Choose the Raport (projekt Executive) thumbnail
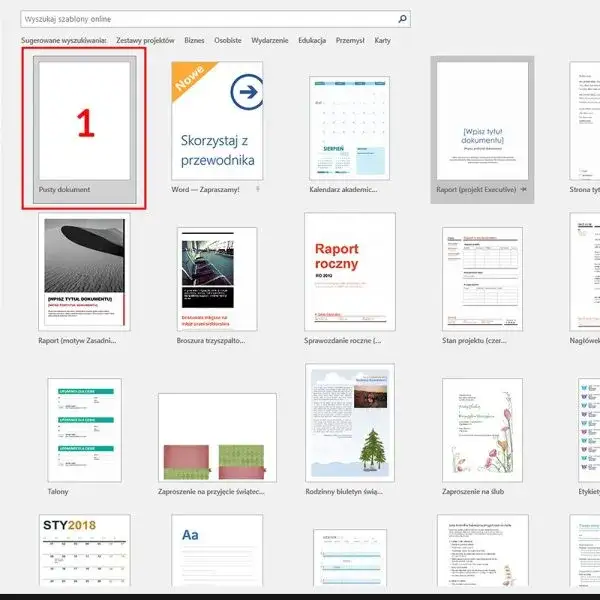The image size is (600, 600). click(482, 121)
